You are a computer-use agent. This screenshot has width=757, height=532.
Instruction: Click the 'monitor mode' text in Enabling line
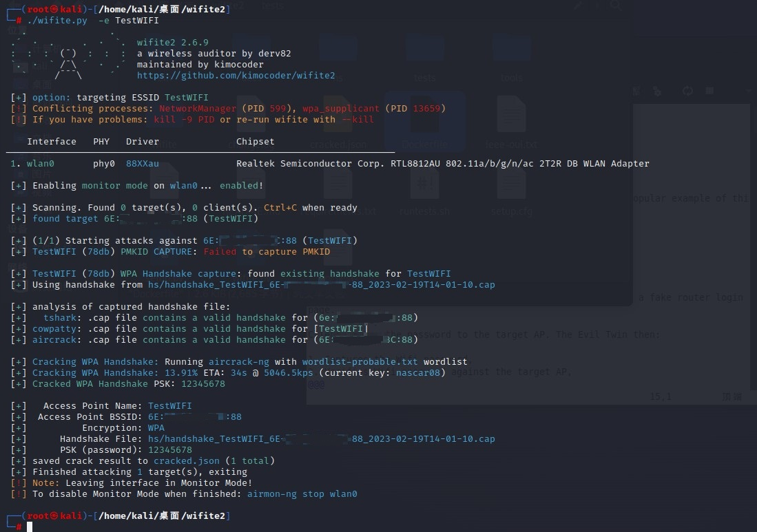tap(115, 186)
